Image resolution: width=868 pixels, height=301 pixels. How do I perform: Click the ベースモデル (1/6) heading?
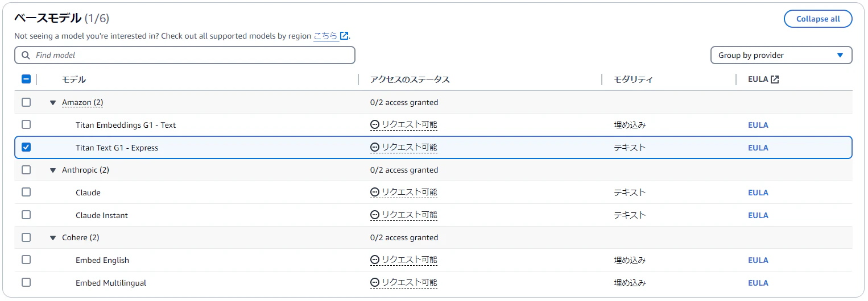pyautogui.click(x=61, y=18)
